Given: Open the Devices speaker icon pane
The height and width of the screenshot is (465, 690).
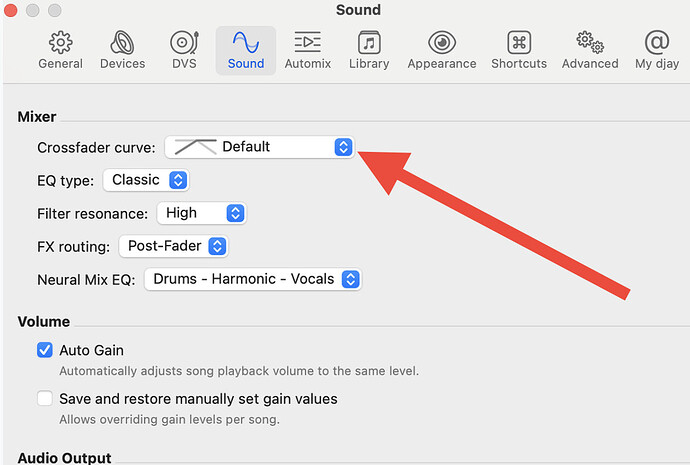Looking at the screenshot, I should pyautogui.click(x=122, y=42).
